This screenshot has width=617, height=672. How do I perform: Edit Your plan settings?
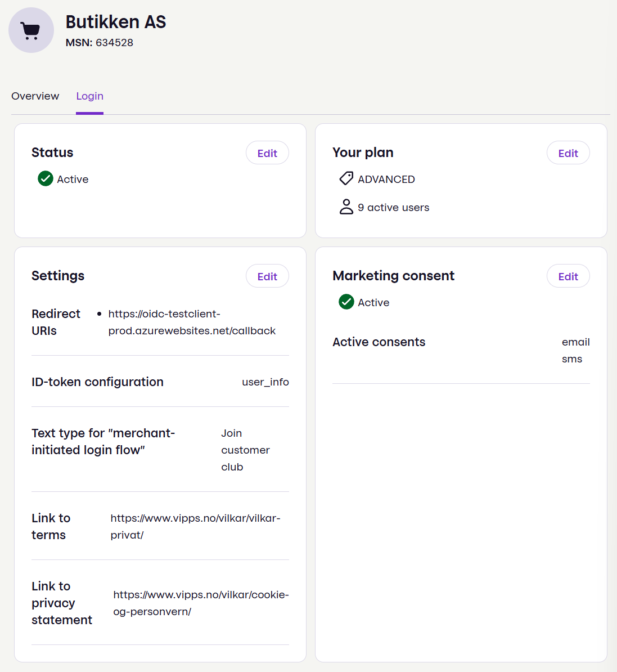pos(568,153)
